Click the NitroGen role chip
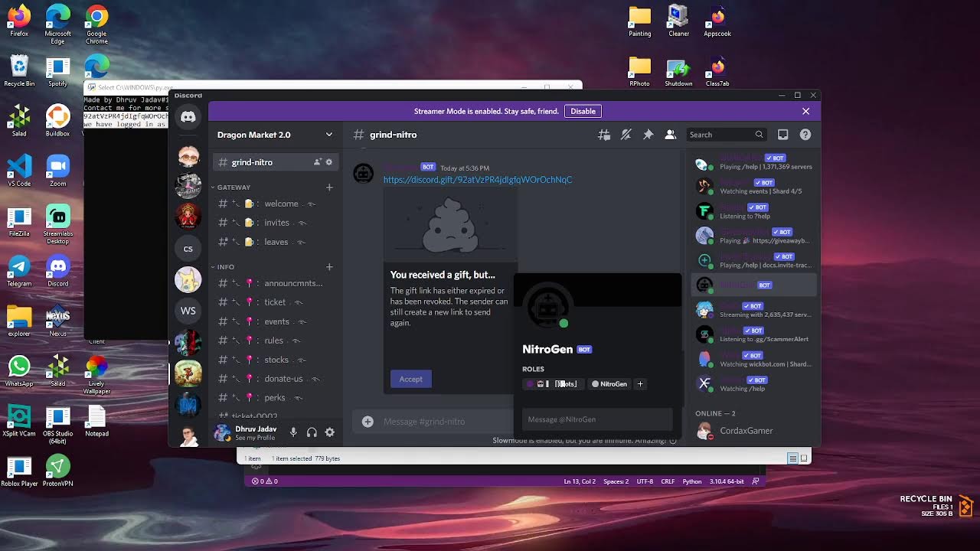Viewport: 980px width, 551px height. click(x=610, y=384)
